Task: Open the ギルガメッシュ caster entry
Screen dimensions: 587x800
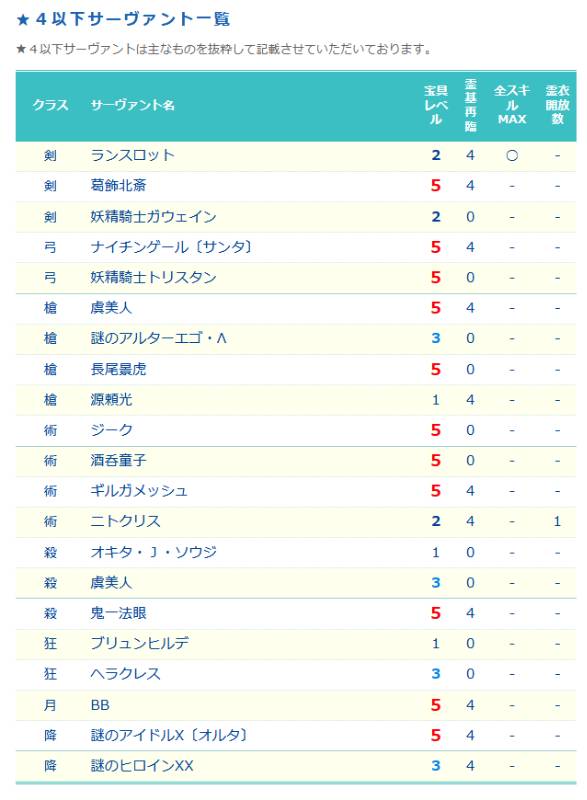Action: tap(139, 491)
